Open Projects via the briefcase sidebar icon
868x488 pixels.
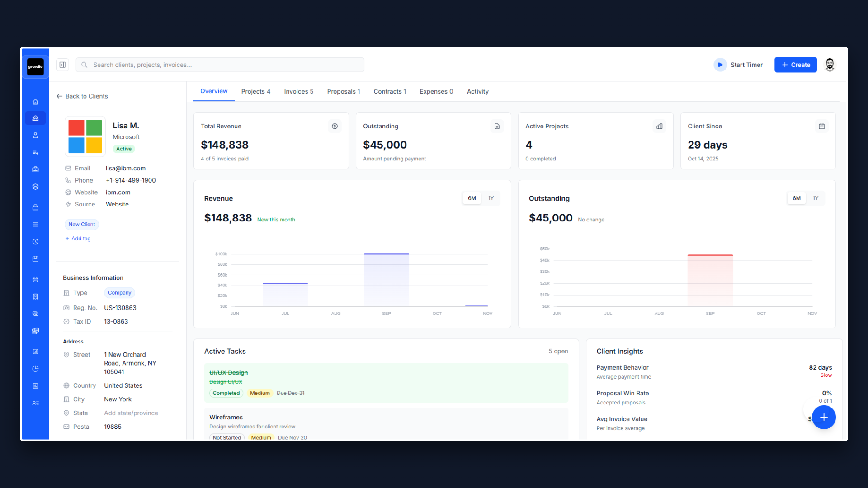coord(35,169)
